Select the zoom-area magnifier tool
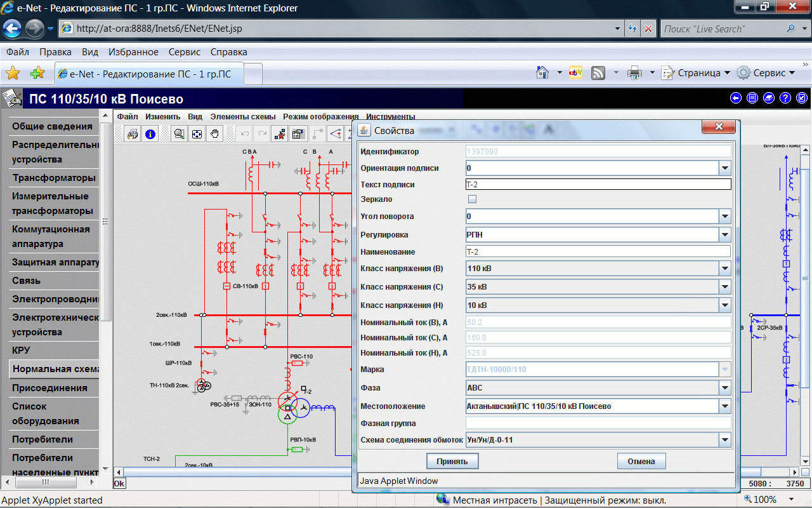The image size is (812, 508). tap(180, 134)
